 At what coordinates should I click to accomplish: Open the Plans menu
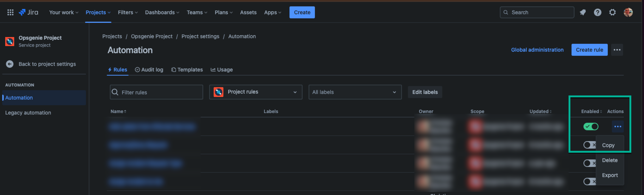224,12
